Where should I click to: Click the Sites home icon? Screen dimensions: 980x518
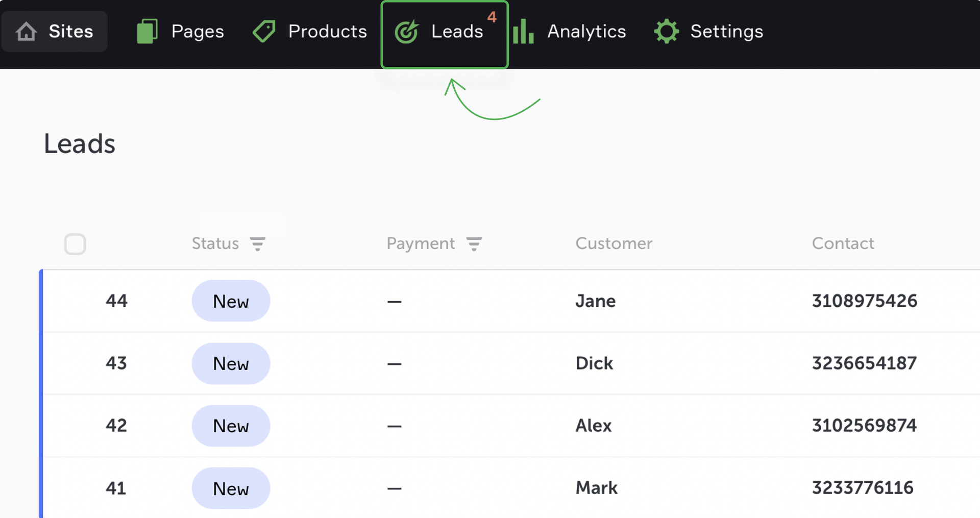point(26,32)
